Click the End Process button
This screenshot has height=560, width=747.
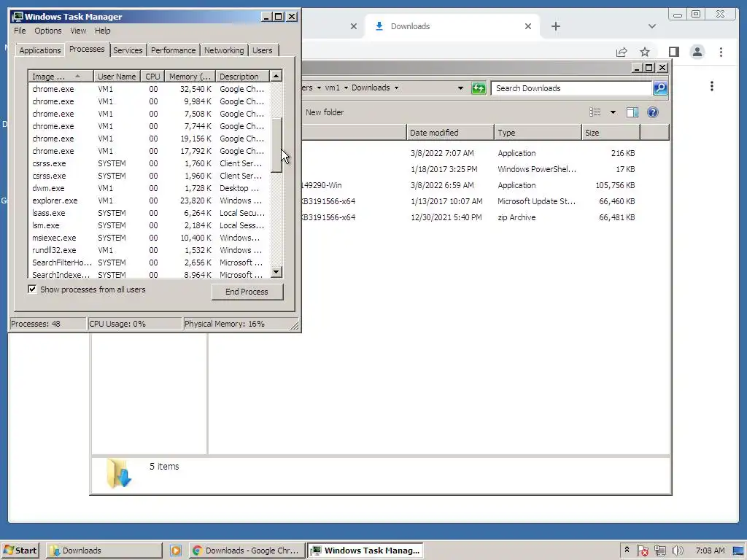pos(247,292)
